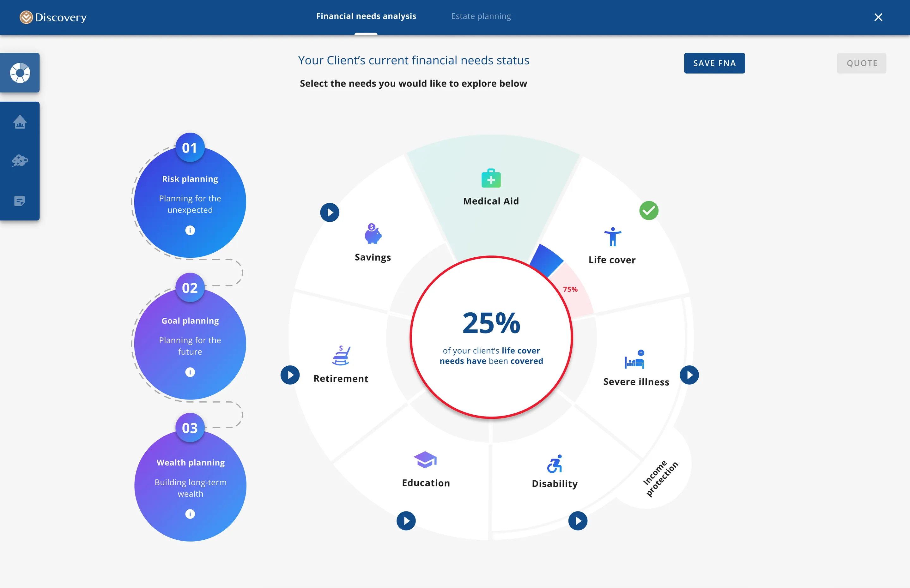Select the Severe illness bed icon
Viewport: 910px width, 588px height.
click(634, 359)
